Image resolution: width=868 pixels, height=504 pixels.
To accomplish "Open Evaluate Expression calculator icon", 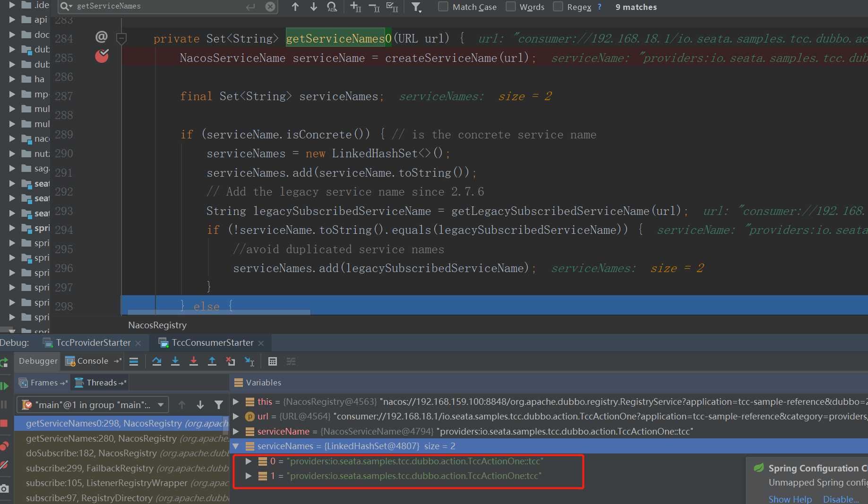I will click(x=273, y=361).
